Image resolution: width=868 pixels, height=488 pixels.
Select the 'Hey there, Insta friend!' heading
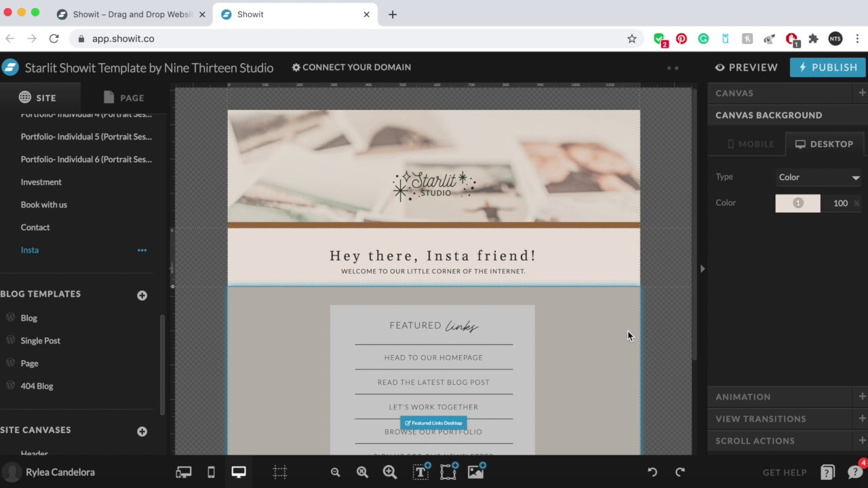click(433, 256)
